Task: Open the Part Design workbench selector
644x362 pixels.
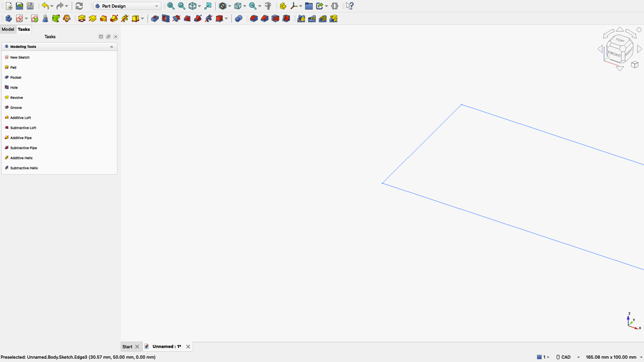Action: click(x=125, y=6)
